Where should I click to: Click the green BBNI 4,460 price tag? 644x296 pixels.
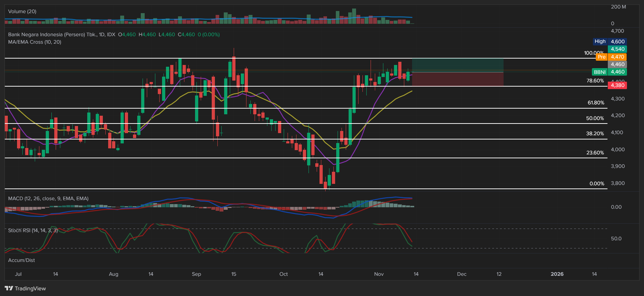click(609, 72)
